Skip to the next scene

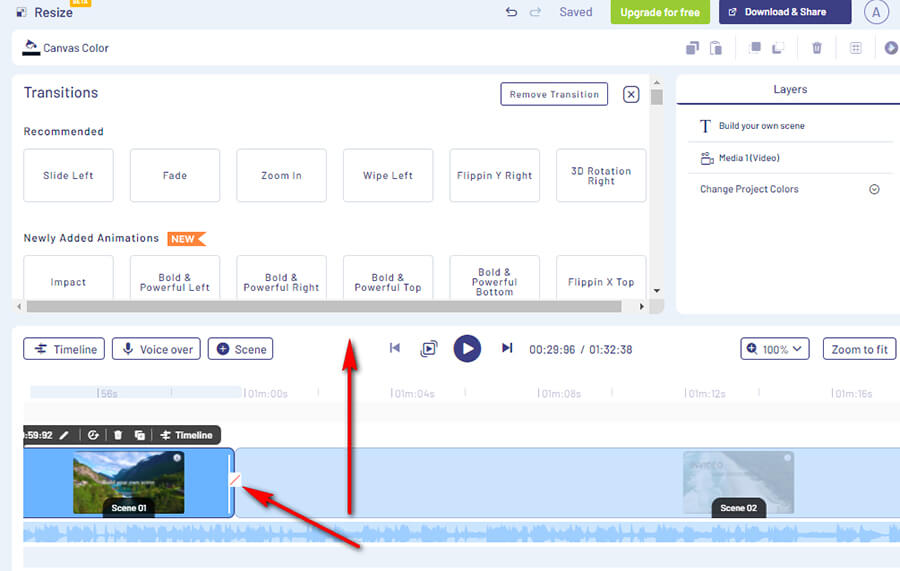507,348
